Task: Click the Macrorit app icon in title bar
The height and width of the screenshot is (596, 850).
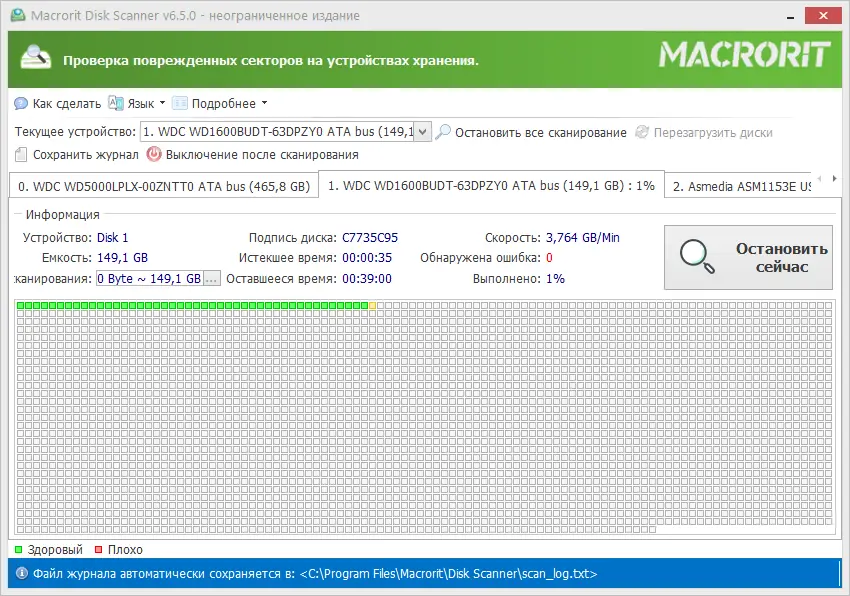Action: click(x=18, y=15)
